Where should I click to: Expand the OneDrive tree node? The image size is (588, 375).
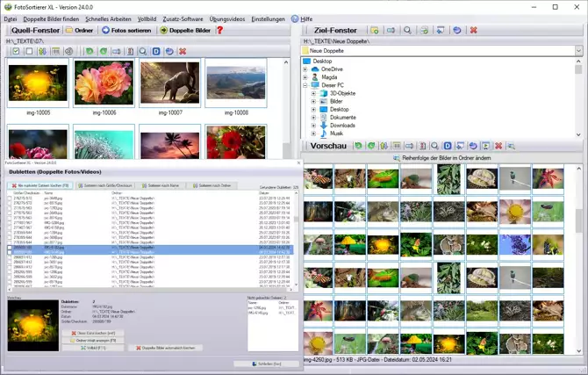[305, 69]
